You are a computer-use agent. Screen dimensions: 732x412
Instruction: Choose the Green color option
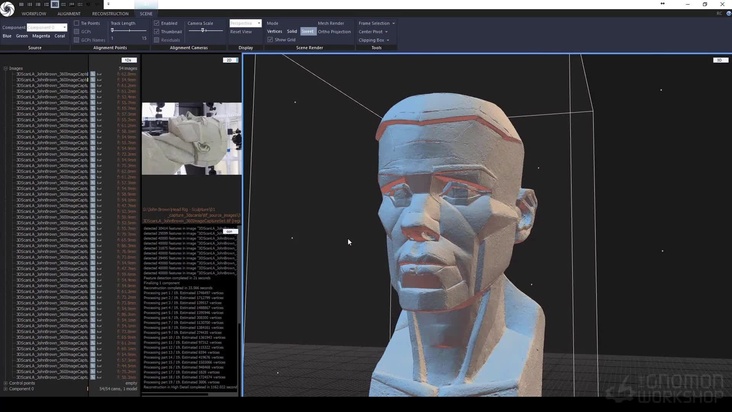pos(22,36)
